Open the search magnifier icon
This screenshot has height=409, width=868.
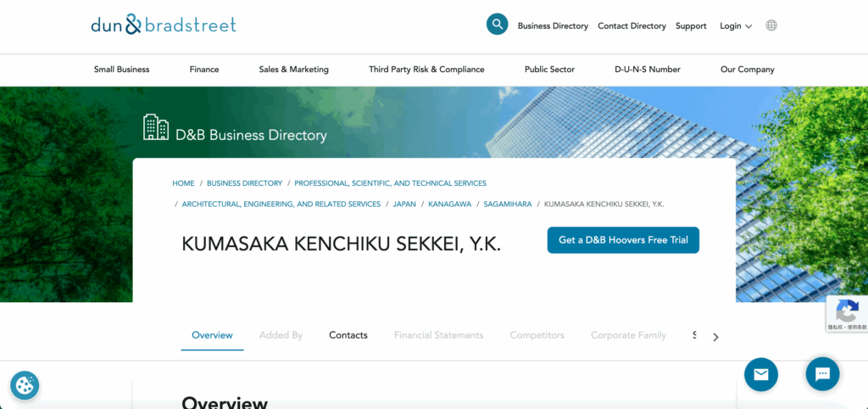click(497, 25)
